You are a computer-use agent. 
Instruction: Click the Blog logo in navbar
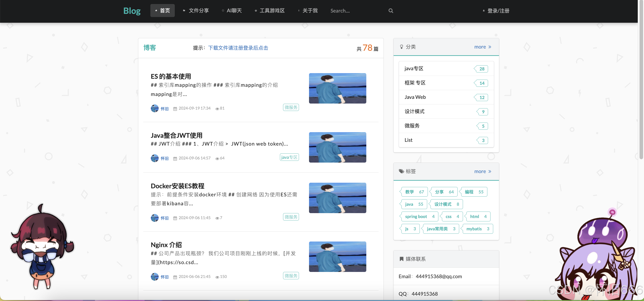(x=132, y=11)
